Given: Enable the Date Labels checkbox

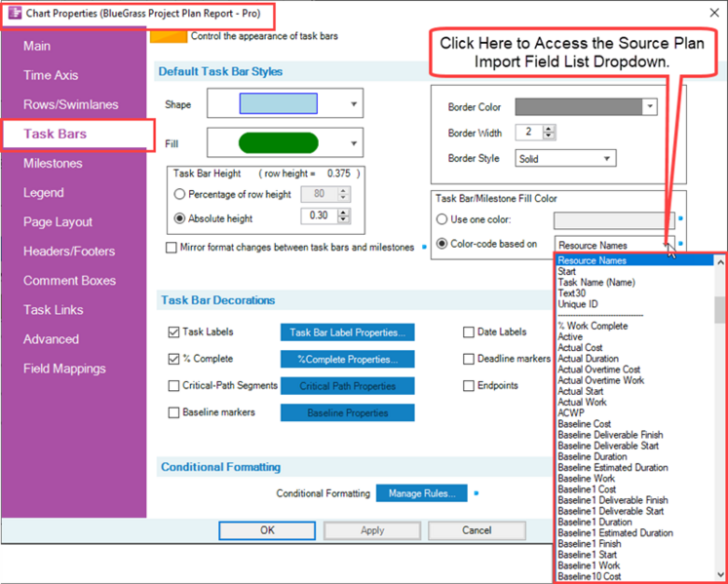Looking at the screenshot, I should [x=469, y=332].
